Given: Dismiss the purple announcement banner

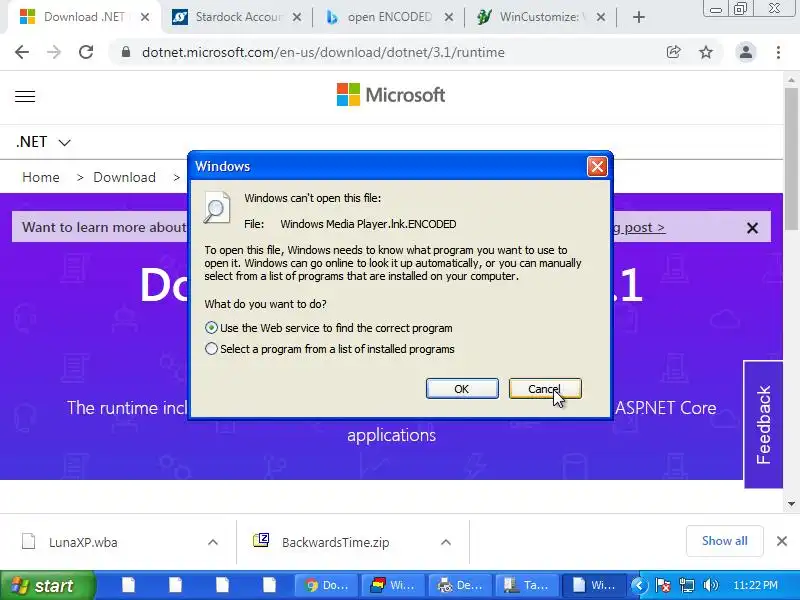Looking at the screenshot, I should (x=752, y=228).
